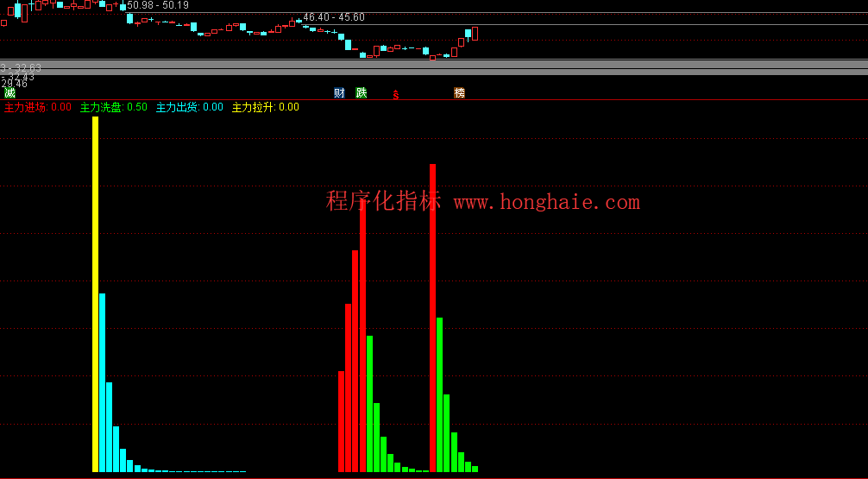Open the orange 榜 ranking marker
Image resolution: width=868 pixels, height=479 pixels.
460,93
